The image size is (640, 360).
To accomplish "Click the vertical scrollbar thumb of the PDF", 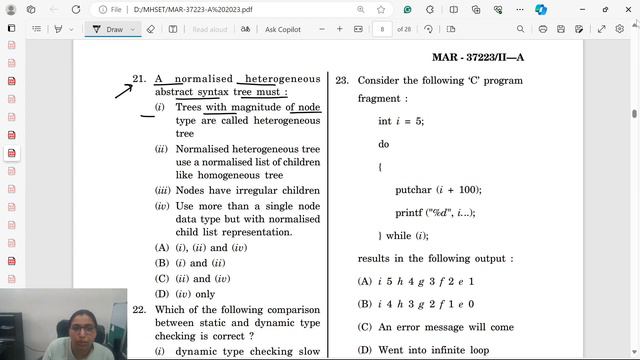I will click(634, 113).
